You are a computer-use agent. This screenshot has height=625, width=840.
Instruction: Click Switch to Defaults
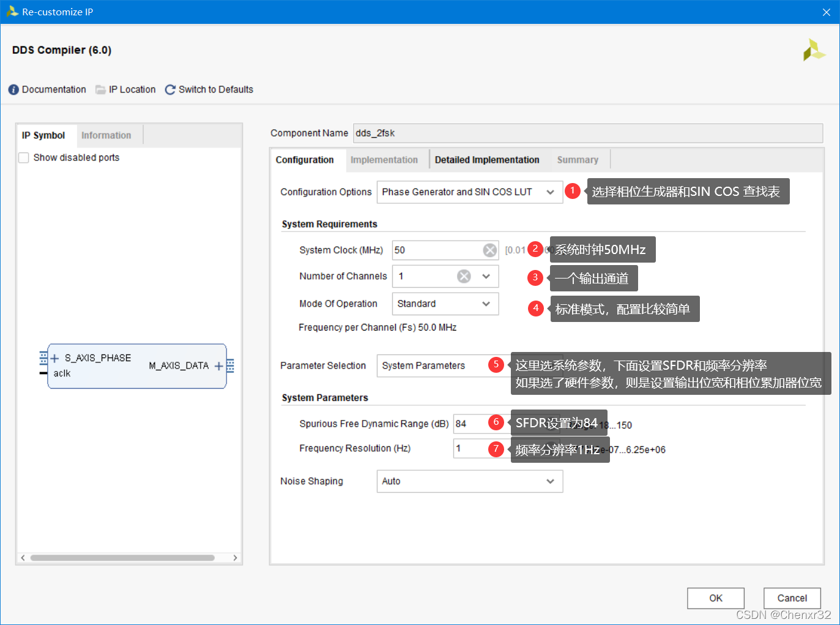coord(216,90)
